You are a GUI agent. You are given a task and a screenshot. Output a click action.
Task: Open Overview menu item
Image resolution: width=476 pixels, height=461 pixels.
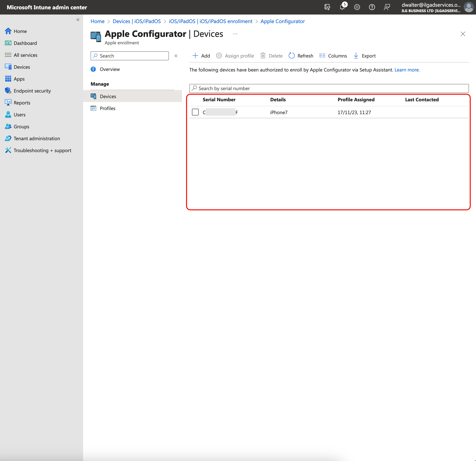[110, 69]
